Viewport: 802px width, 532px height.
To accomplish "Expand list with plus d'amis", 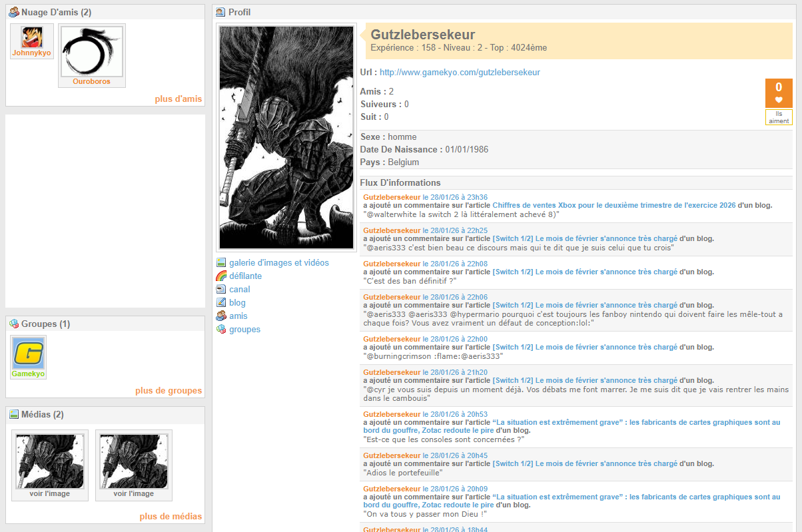I will pos(178,99).
